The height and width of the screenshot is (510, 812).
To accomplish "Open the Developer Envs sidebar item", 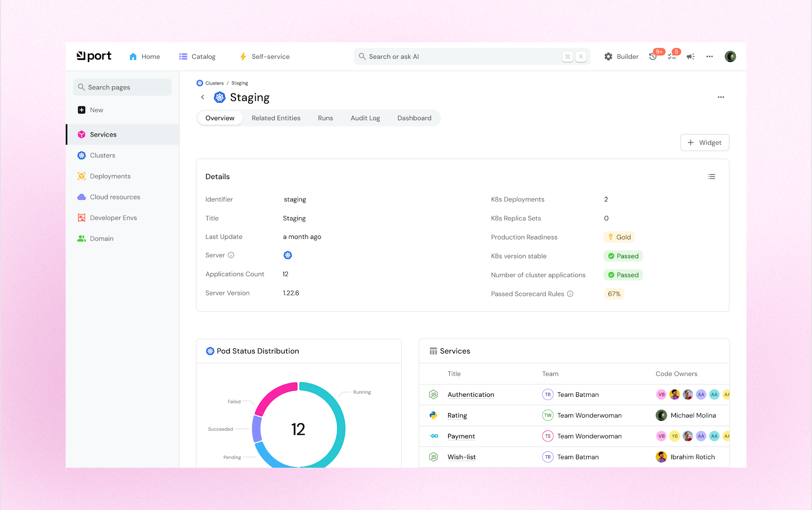I will tap(113, 217).
